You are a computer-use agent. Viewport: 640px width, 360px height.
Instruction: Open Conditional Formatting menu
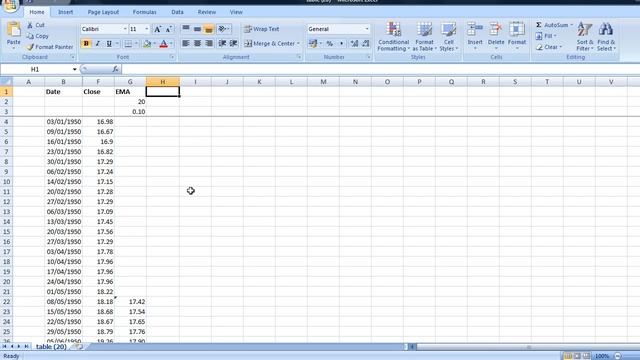click(x=393, y=37)
